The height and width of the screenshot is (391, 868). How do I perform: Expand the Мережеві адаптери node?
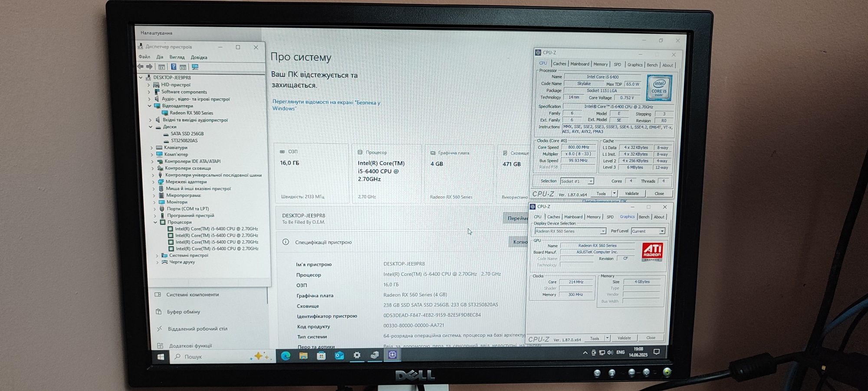(153, 182)
